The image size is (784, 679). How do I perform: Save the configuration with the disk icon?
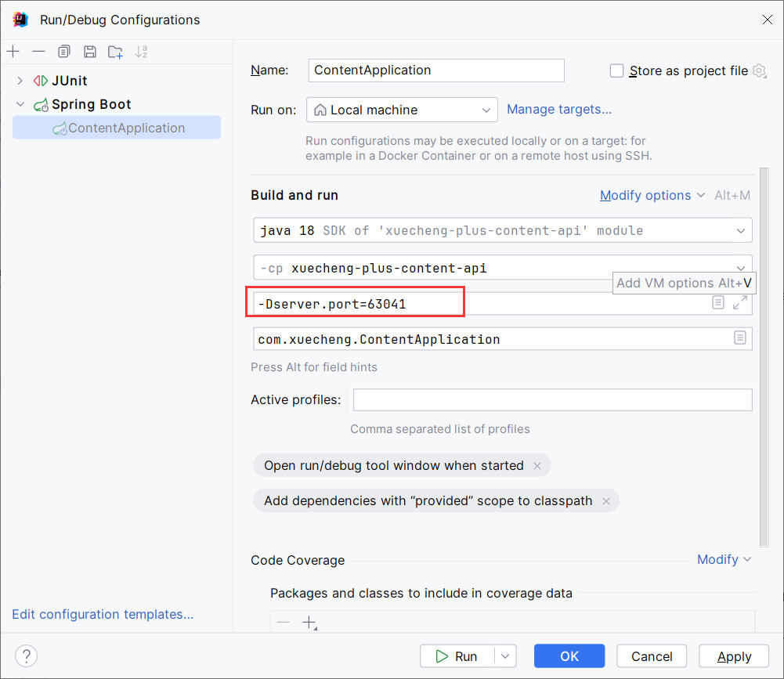point(90,52)
